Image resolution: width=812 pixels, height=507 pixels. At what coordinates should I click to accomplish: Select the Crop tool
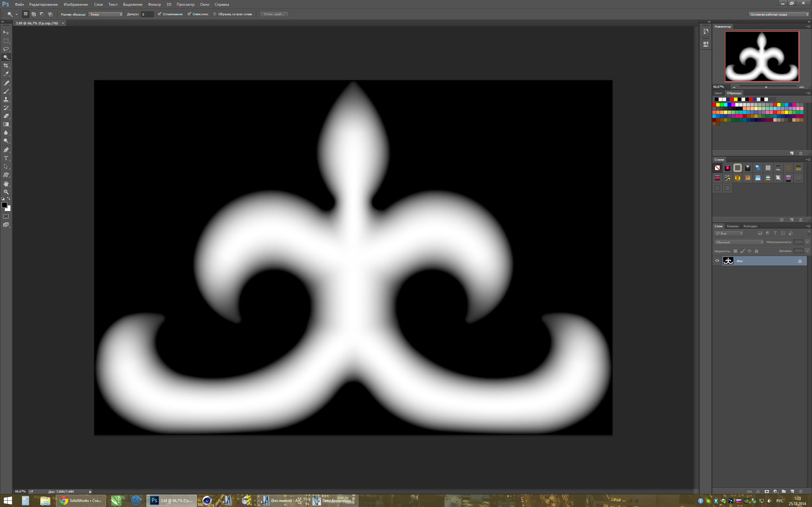tap(6, 66)
